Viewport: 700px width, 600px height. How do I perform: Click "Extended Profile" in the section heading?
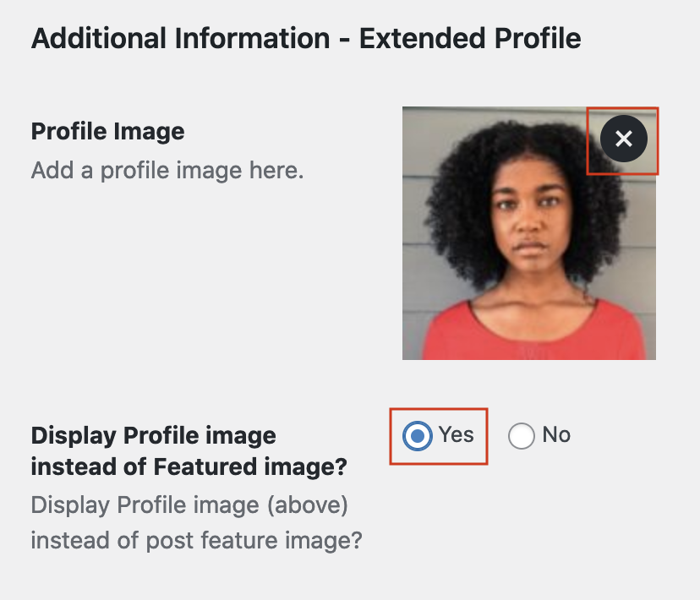(470, 39)
